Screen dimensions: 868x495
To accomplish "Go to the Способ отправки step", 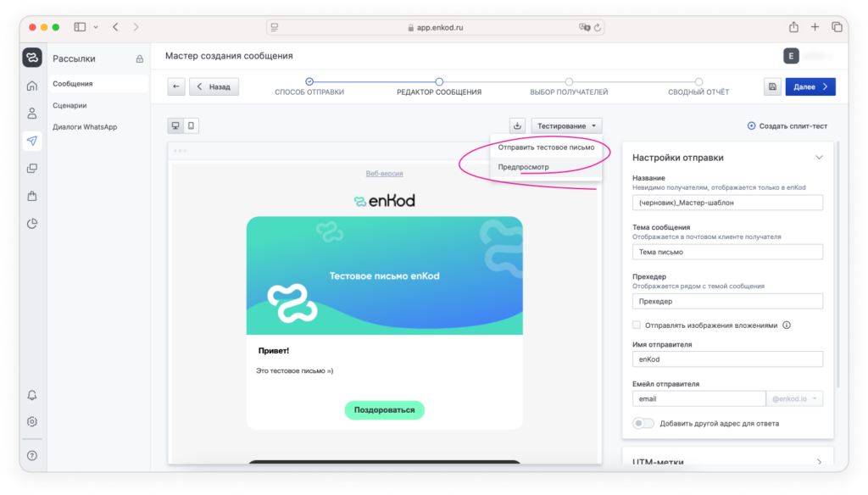I will click(x=309, y=87).
